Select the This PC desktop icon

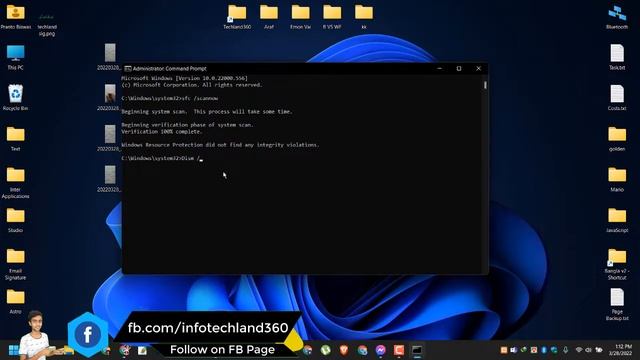click(x=16, y=57)
